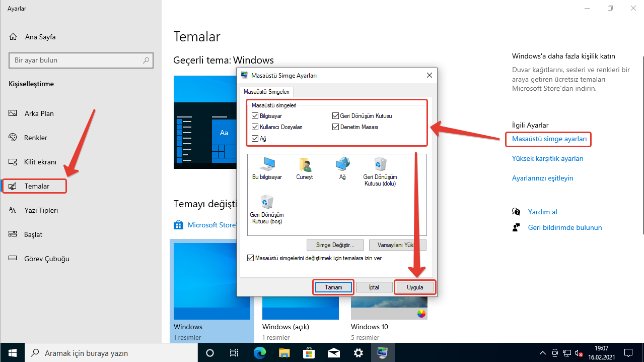Open File Explorer from the taskbar

(x=284, y=353)
